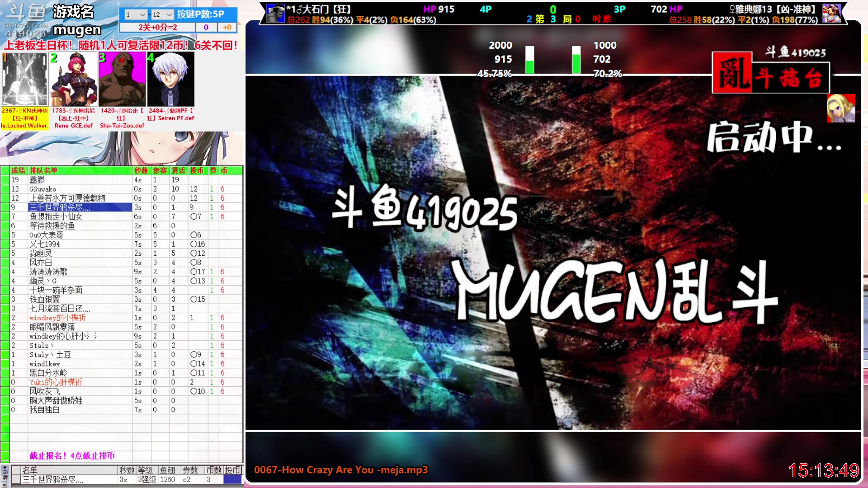Image resolution: width=868 pixels, height=488 pixels.
Task: Click player 1 avatar next to 大石门
Action: (275, 14)
